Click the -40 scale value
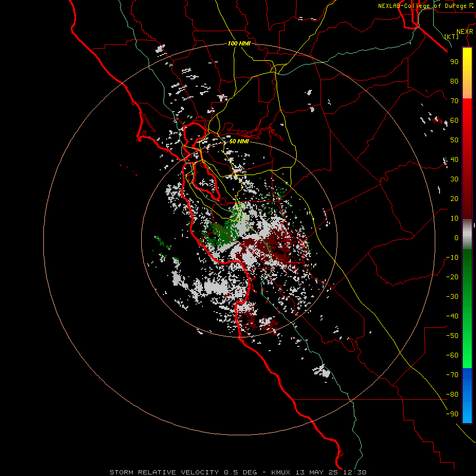The width and height of the screenshot is (476, 476). coord(452,316)
